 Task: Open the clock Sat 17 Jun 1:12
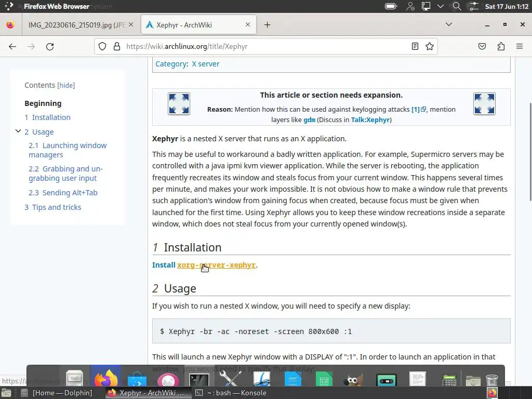pyautogui.click(x=507, y=6)
